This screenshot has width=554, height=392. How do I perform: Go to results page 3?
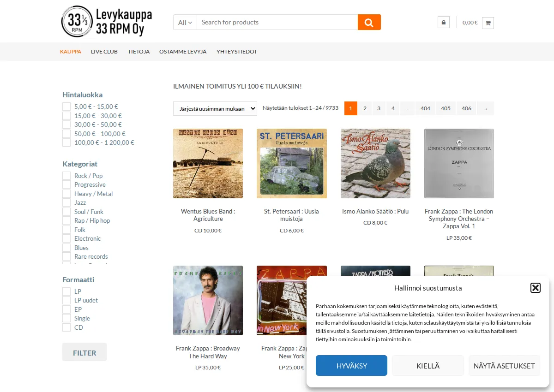click(379, 108)
